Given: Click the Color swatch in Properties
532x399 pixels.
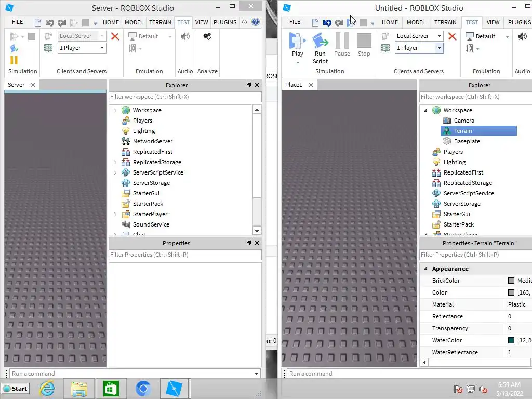Looking at the screenshot, I should click(x=511, y=292).
